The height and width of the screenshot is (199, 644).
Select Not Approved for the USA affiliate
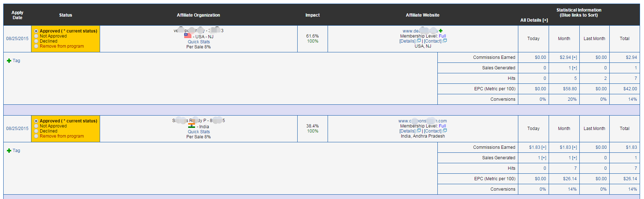click(36, 36)
